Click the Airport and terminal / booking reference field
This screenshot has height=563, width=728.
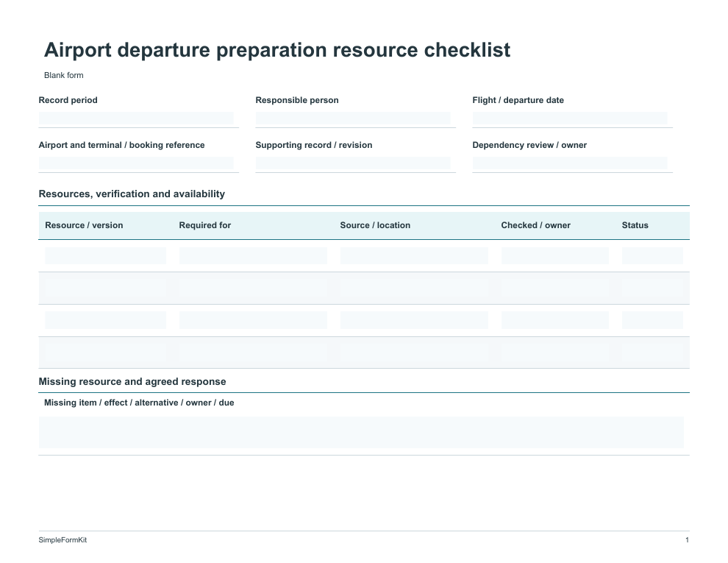[x=136, y=163]
